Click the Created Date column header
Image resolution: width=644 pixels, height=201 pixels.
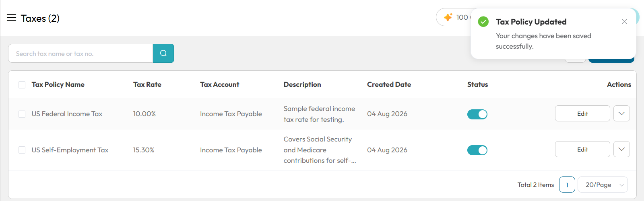[x=389, y=84]
